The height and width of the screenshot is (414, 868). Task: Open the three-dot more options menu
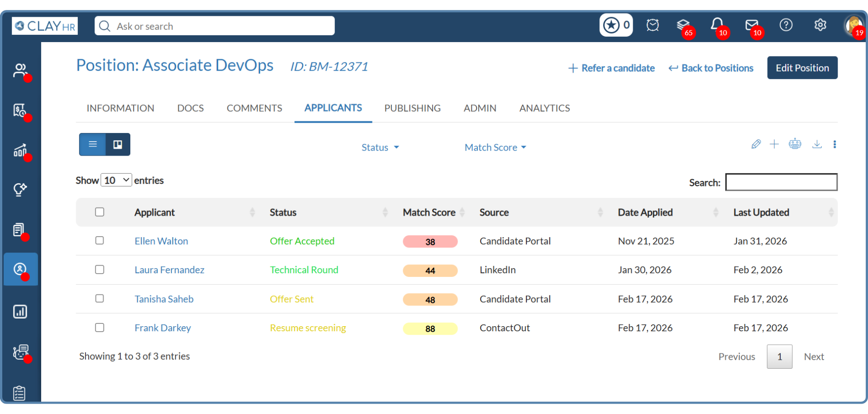tap(835, 144)
